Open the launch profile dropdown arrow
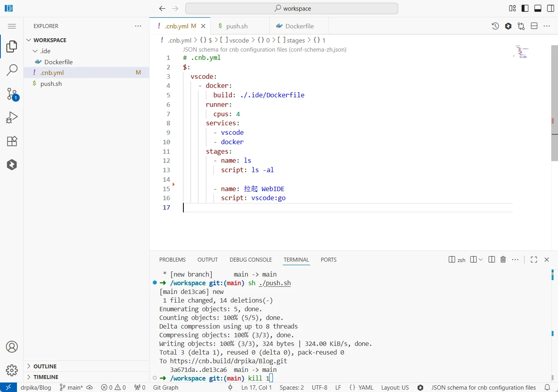This screenshot has height=392, width=558. (480, 260)
